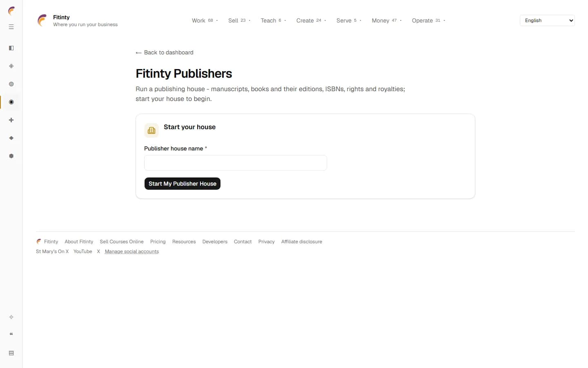Open the Operate menu
The height and width of the screenshot is (368, 588).
click(x=428, y=20)
